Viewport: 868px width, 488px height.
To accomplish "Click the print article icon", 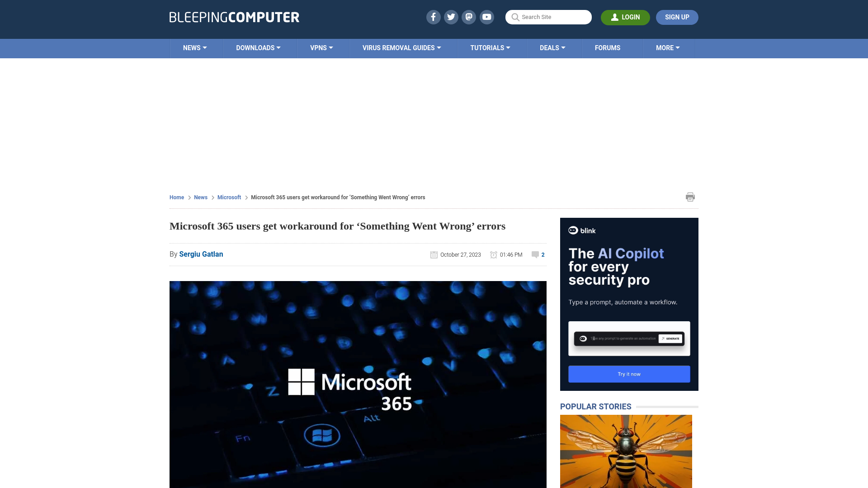I will pos(690,197).
